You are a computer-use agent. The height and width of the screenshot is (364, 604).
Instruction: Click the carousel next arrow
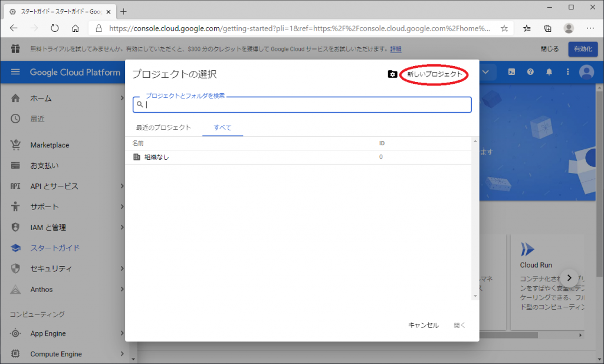[569, 277]
